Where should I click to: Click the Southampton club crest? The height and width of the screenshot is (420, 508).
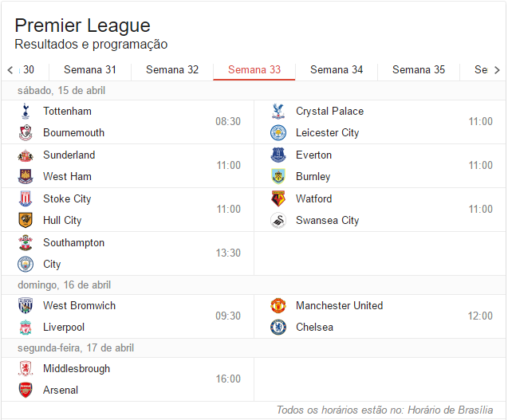click(x=26, y=243)
